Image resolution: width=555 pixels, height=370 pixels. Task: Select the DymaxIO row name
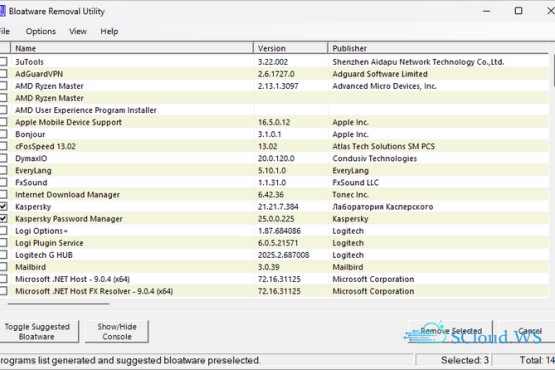(31, 158)
